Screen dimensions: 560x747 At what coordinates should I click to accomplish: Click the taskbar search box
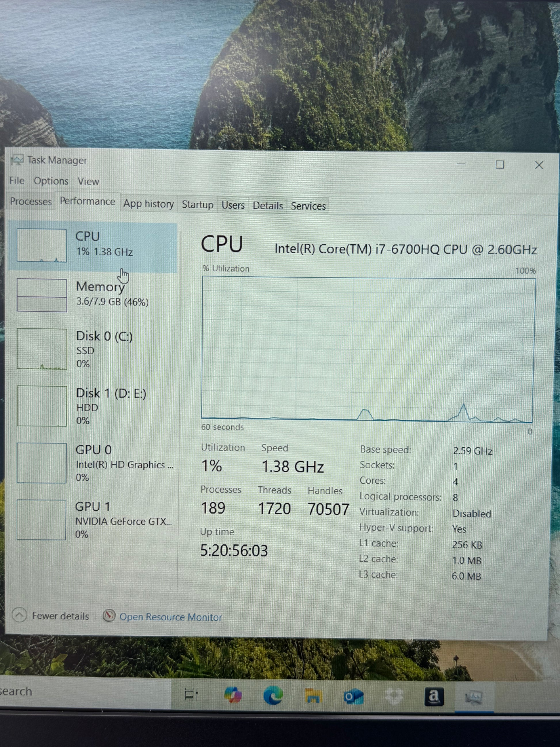(84, 691)
